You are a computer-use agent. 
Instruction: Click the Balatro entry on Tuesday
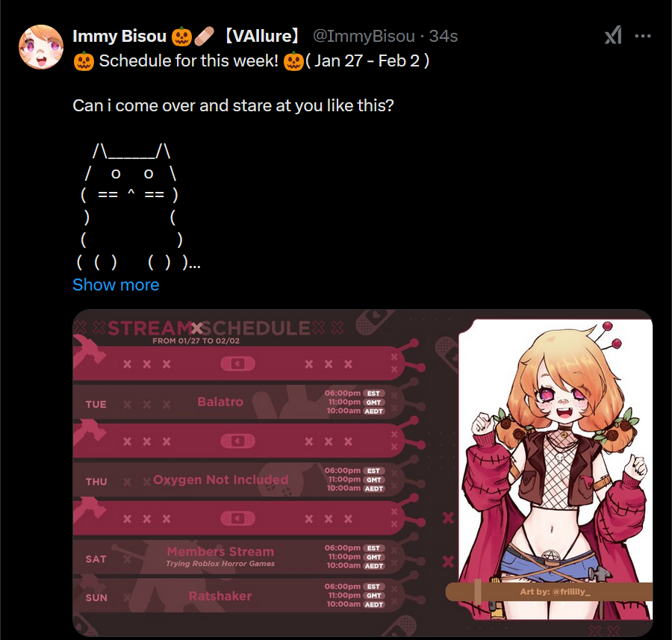220,402
